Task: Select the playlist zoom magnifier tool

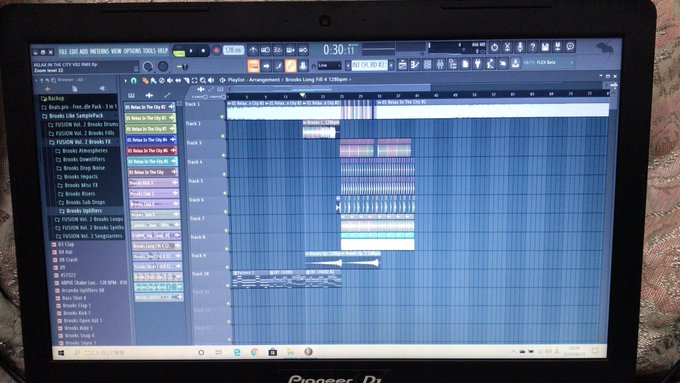Action: point(203,81)
